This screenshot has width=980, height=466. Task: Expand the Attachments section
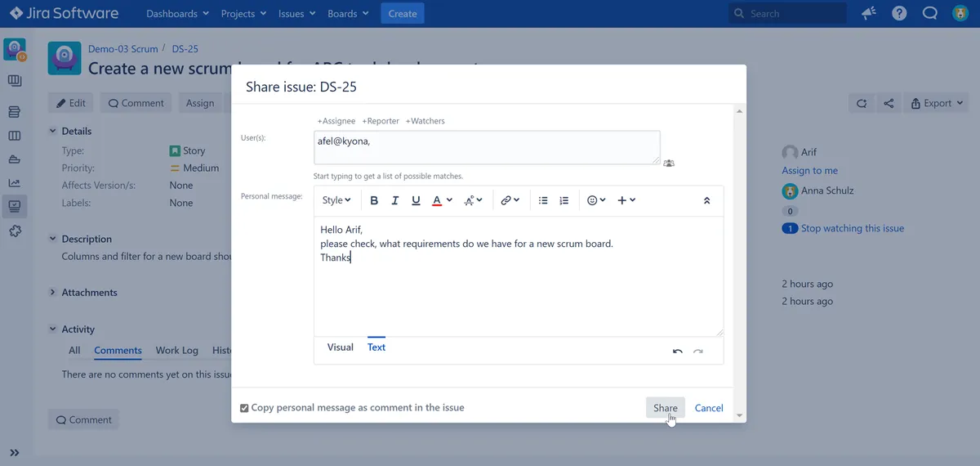(x=53, y=292)
